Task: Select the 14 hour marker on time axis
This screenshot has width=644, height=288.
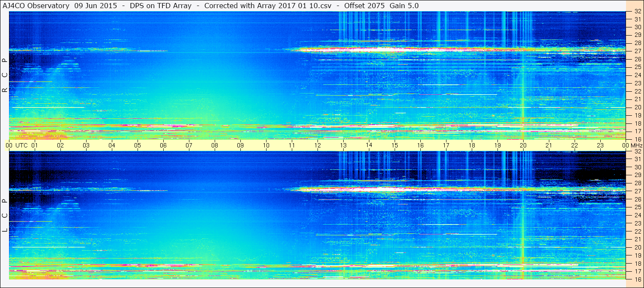Action: (369, 145)
